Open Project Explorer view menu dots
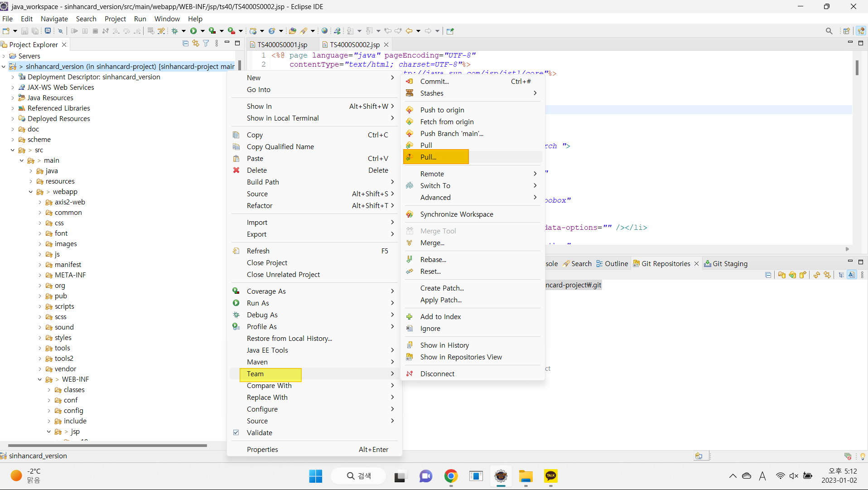The height and width of the screenshot is (490, 868). click(217, 44)
